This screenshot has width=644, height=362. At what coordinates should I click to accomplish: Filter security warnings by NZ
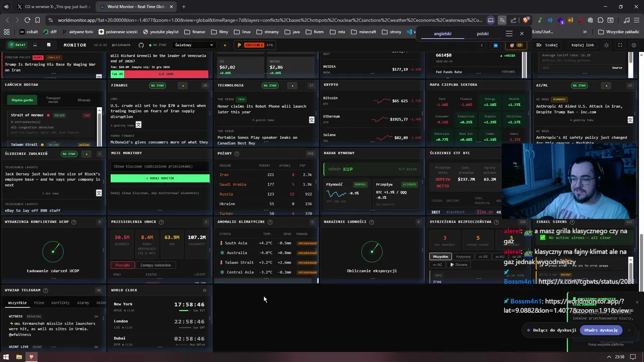coord(438,264)
